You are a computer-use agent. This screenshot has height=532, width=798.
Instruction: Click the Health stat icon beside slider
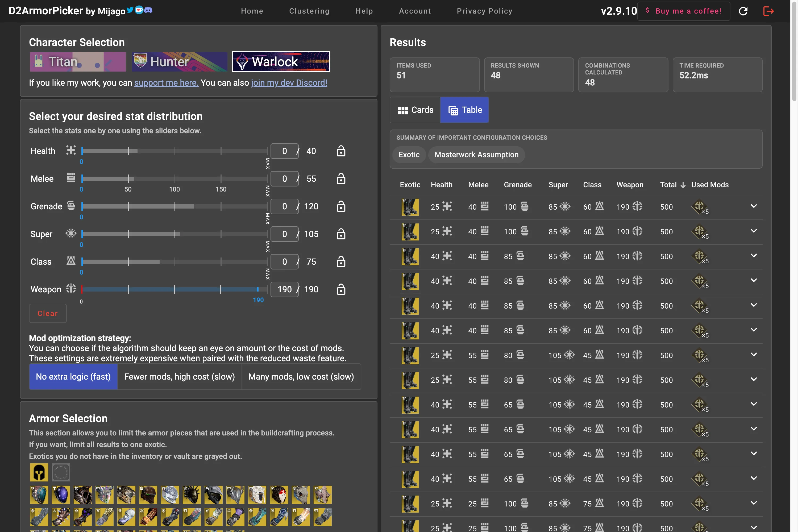[x=71, y=150]
